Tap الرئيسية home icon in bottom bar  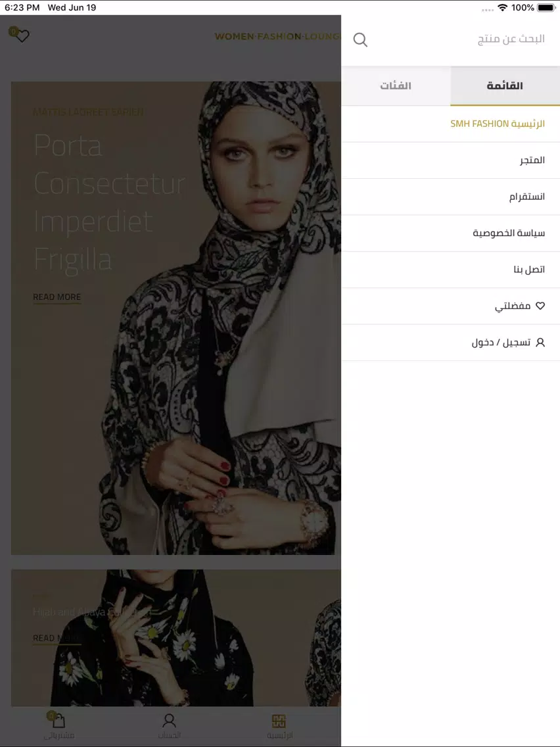point(279,721)
